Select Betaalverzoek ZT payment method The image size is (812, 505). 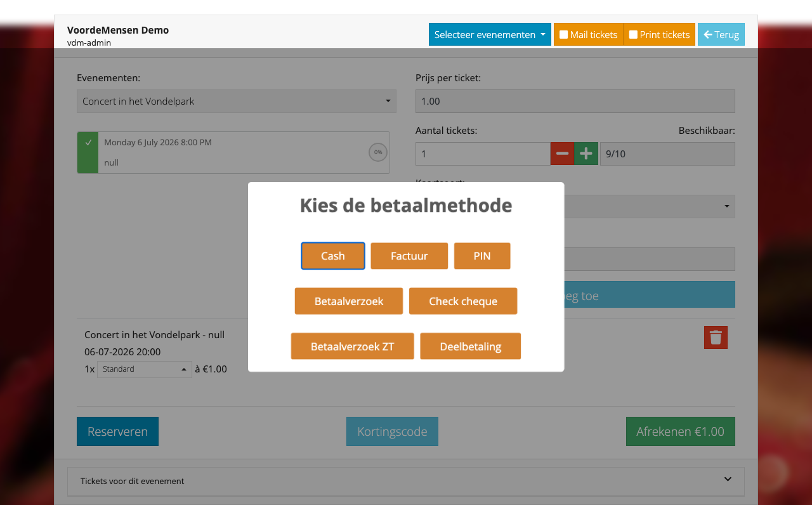pyautogui.click(x=352, y=346)
